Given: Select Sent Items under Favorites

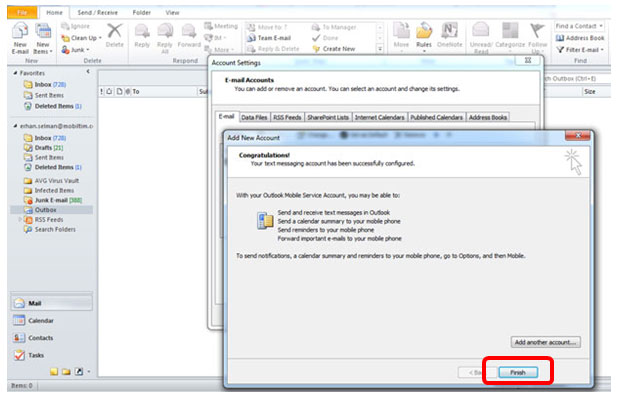Looking at the screenshot, I should click(43, 95).
